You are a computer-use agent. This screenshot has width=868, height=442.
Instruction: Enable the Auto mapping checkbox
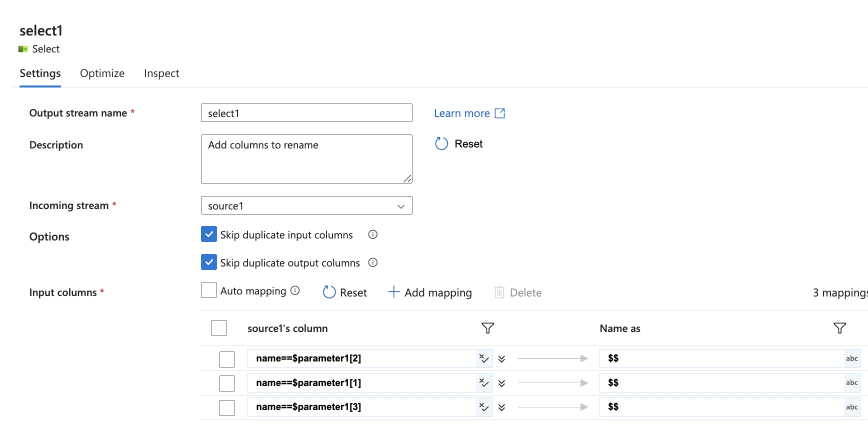pos(209,290)
